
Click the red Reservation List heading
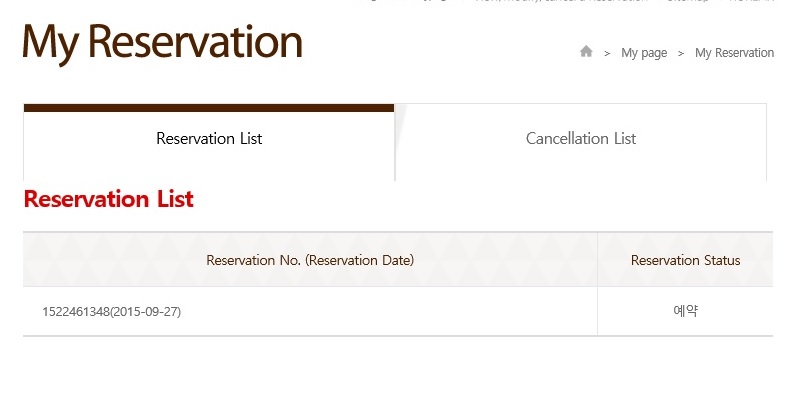pyautogui.click(x=108, y=199)
